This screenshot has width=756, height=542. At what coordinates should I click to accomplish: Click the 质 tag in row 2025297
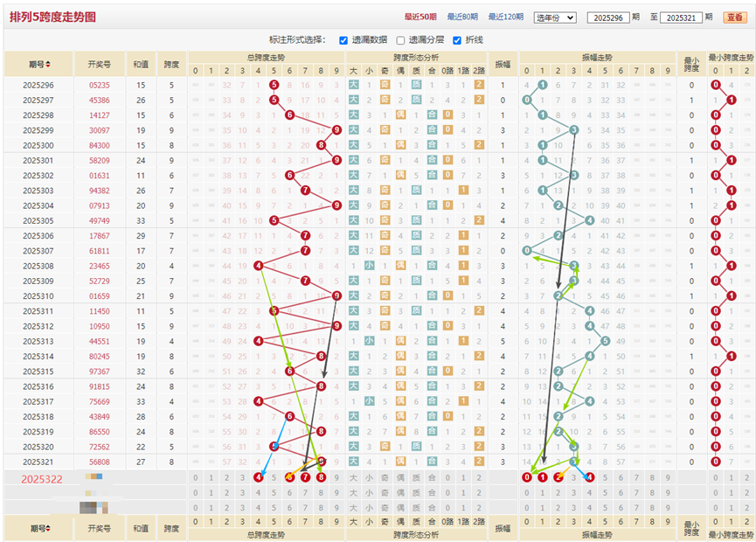pos(417,100)
